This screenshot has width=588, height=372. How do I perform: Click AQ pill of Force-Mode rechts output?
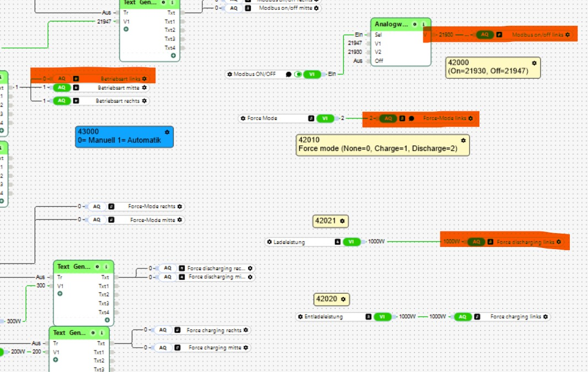97,206
